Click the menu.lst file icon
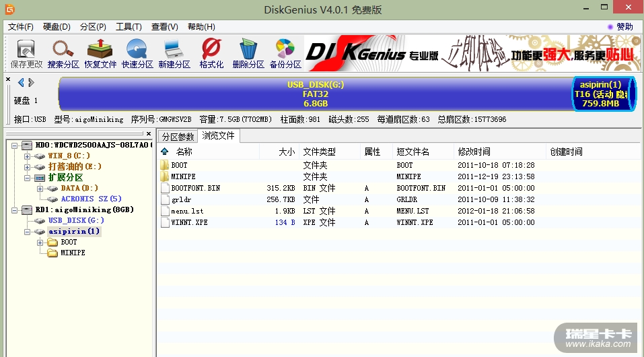The height and width of the screenshot is (357, 644). (165, 211)
